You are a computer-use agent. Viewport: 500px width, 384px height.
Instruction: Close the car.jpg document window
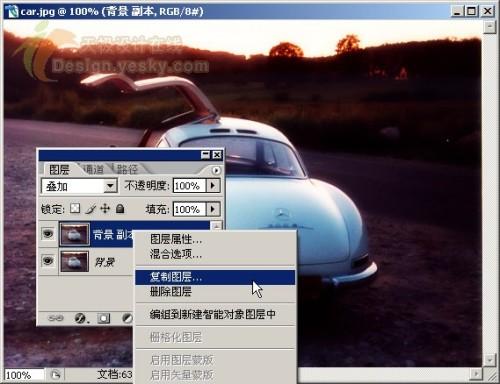(x=488, y=12)
